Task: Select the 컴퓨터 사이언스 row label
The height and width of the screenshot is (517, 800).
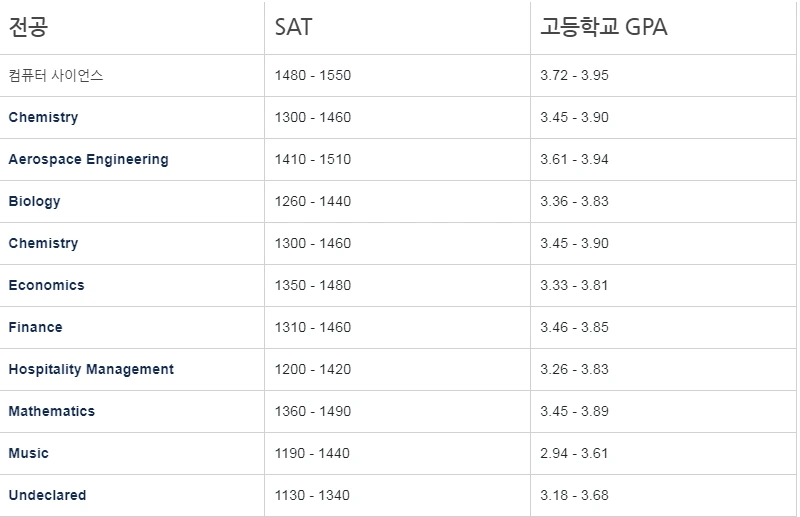Action: click(56, 75)
